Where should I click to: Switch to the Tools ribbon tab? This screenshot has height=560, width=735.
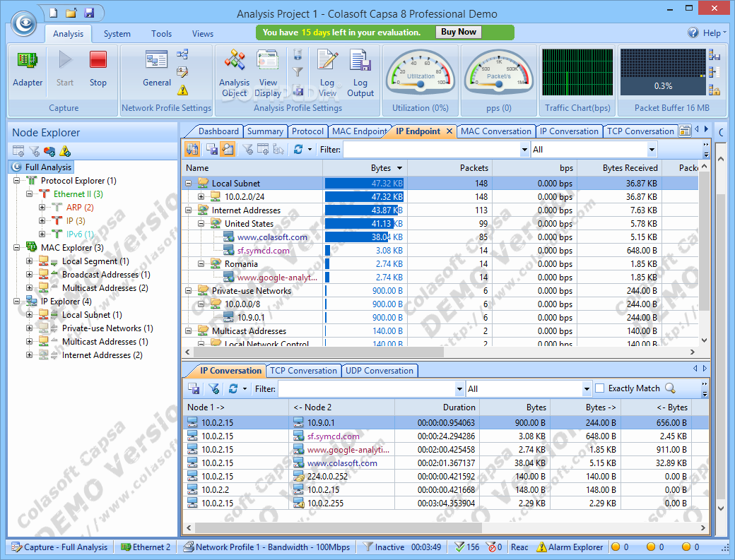point(161,34)
